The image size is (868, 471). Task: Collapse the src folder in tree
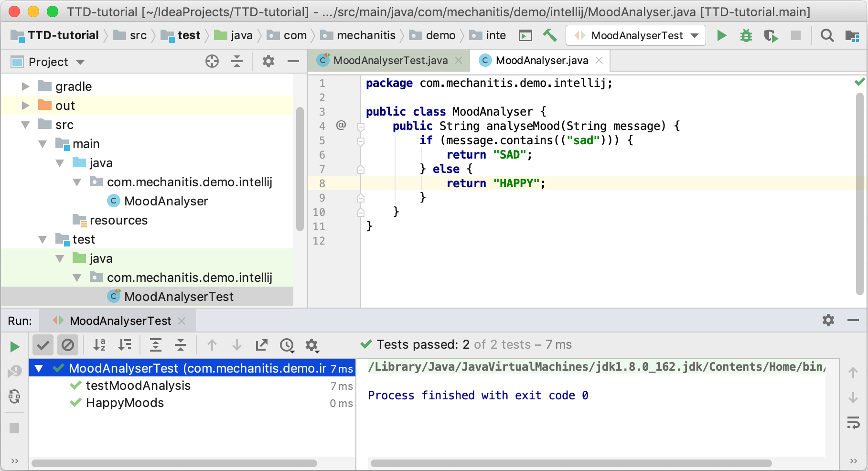(26, 125)
